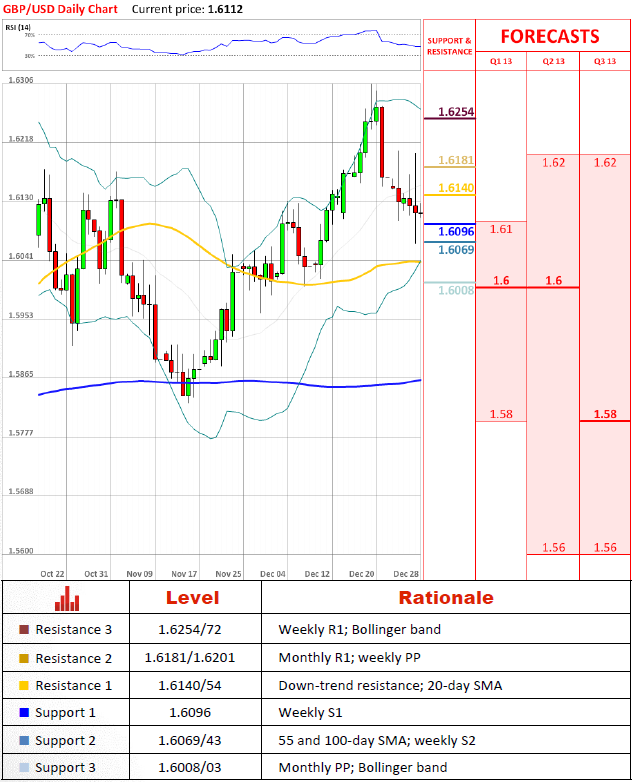The width and height of the screenshot is (633, 782).
Task: Click the 1.6008 support level label
Action: click(x=456, y=290)
